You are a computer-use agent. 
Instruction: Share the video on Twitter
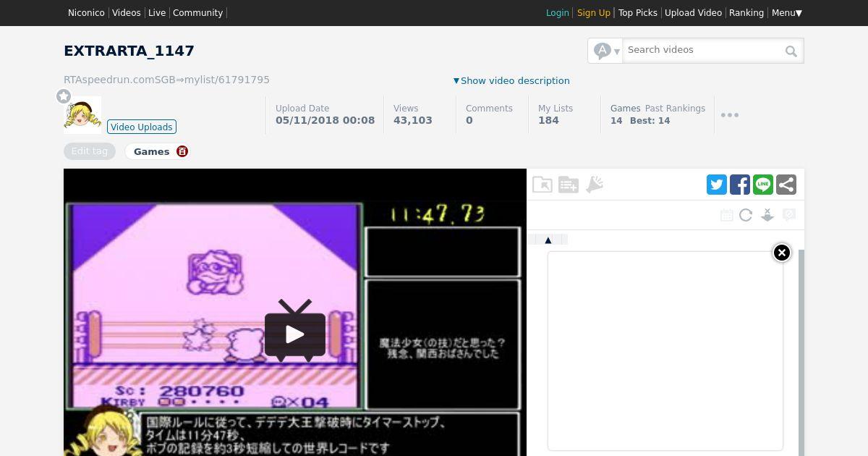pyautogui.click(x=717, y=185)
